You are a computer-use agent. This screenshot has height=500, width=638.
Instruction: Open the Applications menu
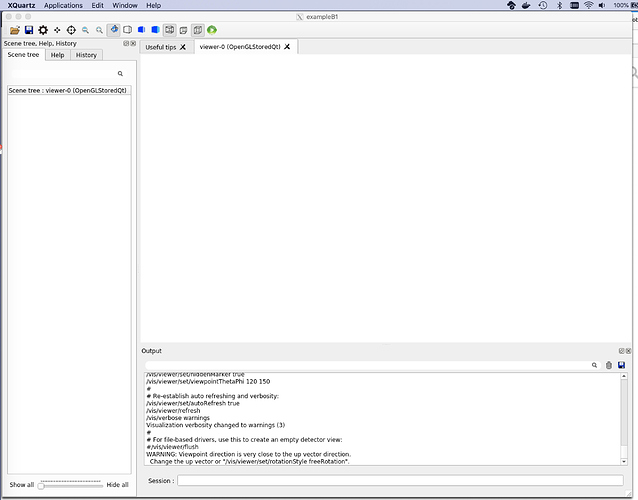[63, 5]
